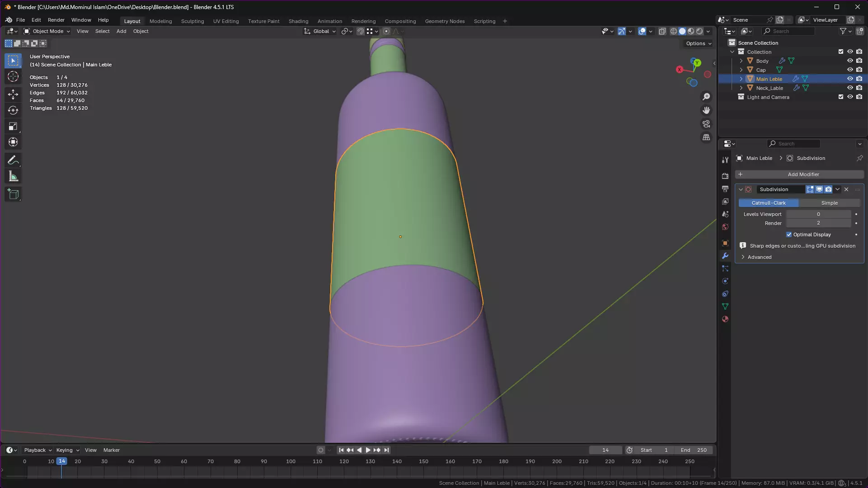Hide the Body object in viewport

tap(850, 61)
